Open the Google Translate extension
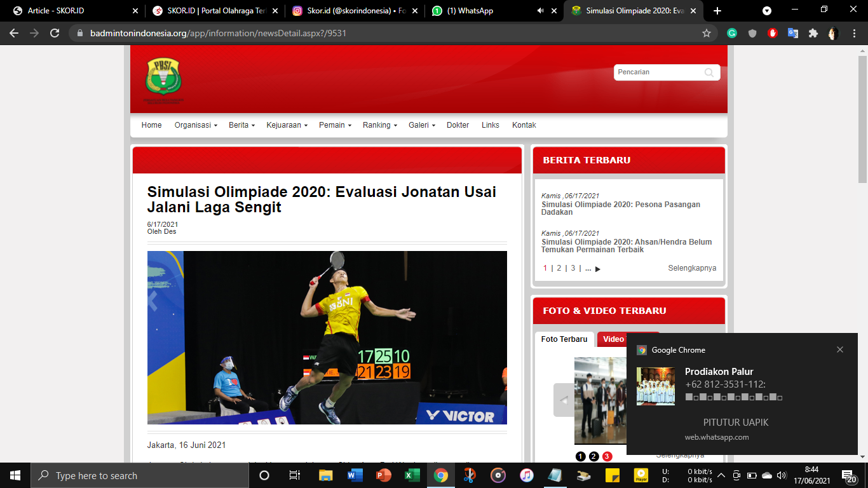Viewport: 868px width, 488px height. (793, 33)
